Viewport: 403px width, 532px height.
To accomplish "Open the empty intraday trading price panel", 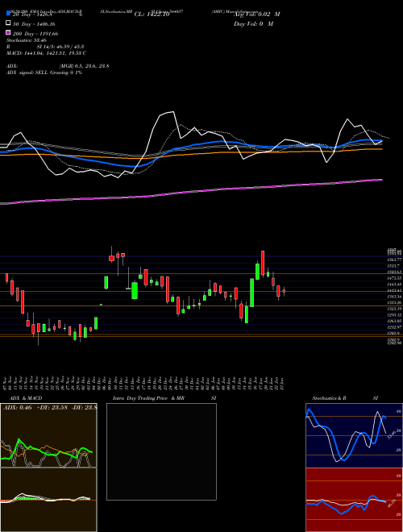I will 161,451.
